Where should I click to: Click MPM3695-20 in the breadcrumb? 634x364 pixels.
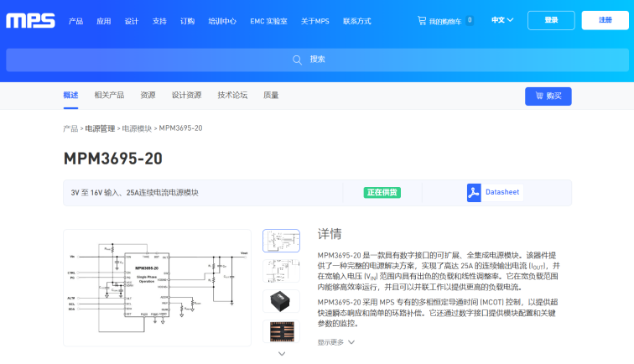181,128
